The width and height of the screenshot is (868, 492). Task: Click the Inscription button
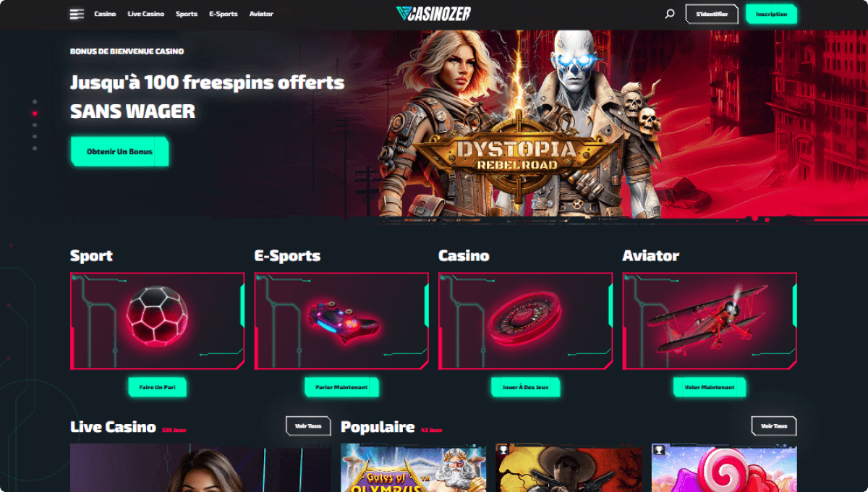click(771, 14)
